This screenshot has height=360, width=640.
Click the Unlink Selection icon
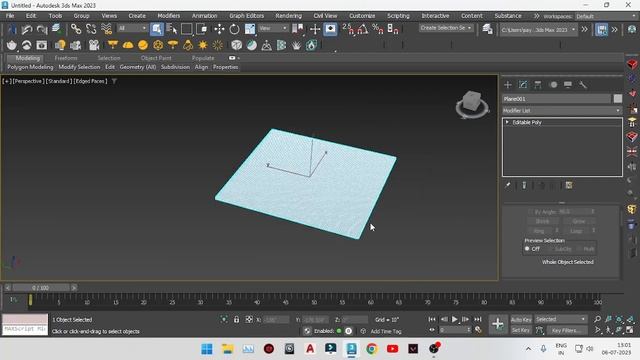tap(91, 29)
